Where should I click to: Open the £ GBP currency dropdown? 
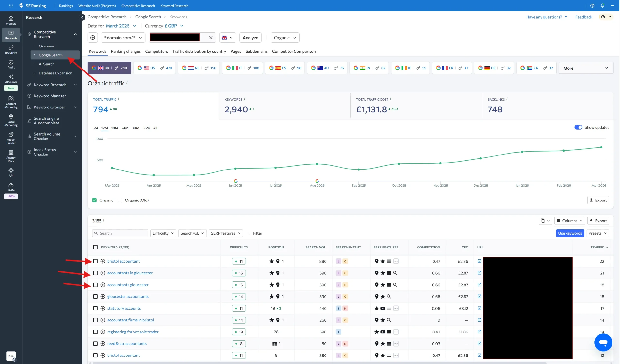(x=174, y=26)
